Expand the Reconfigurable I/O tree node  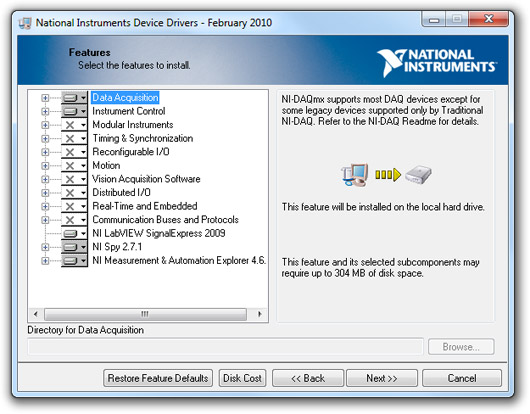(45, 152)
